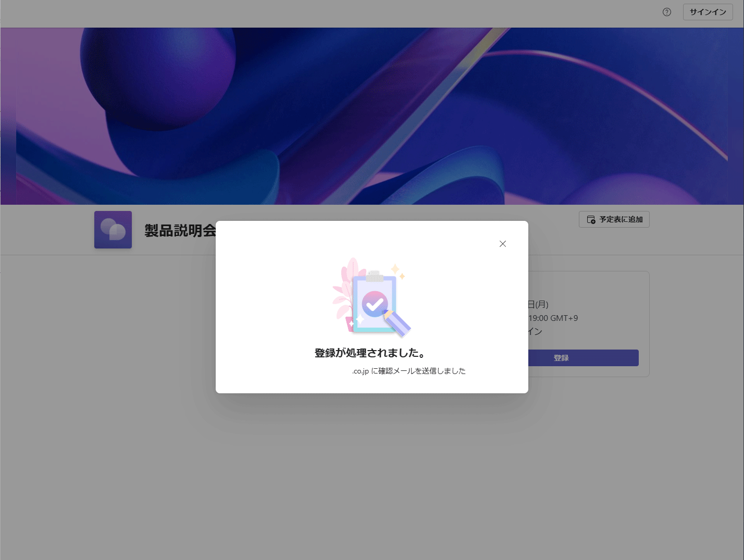Click the 予定表に追加 button
Screen dimensions: 744x560
coord(614,219)
